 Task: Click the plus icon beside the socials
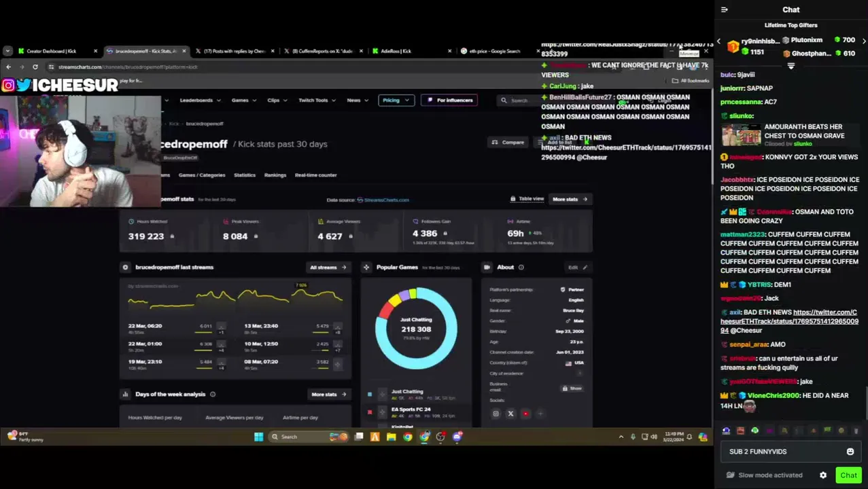[x=540, y=414]
